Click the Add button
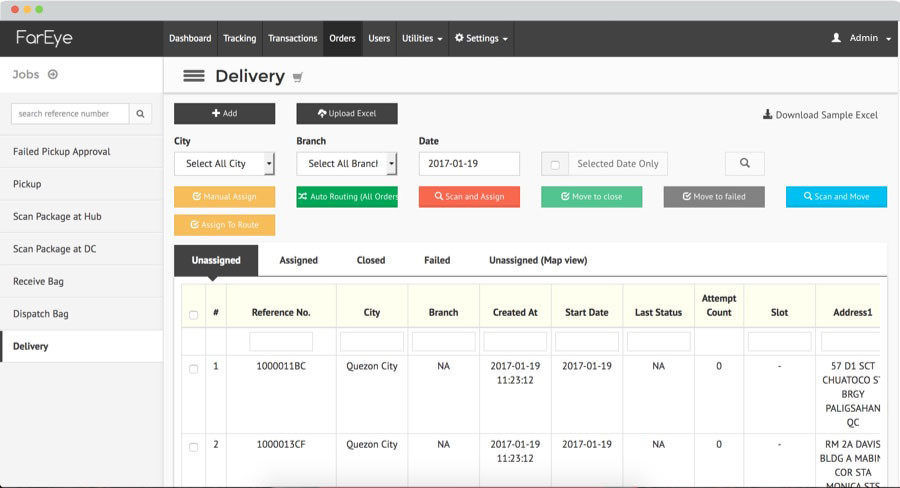The width and height of the screenshot is (900, 488). pyautogui.click(x=224, y=114)
